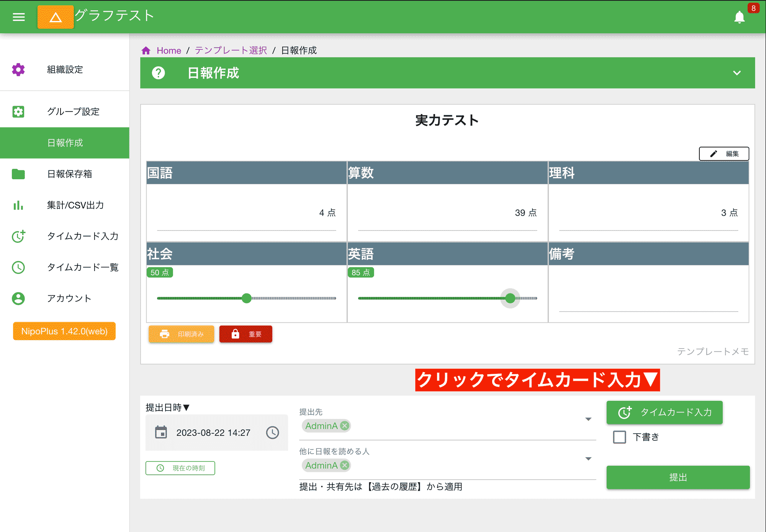
Task: Toggle the 重要 lock status button
Action: [246, 334]
